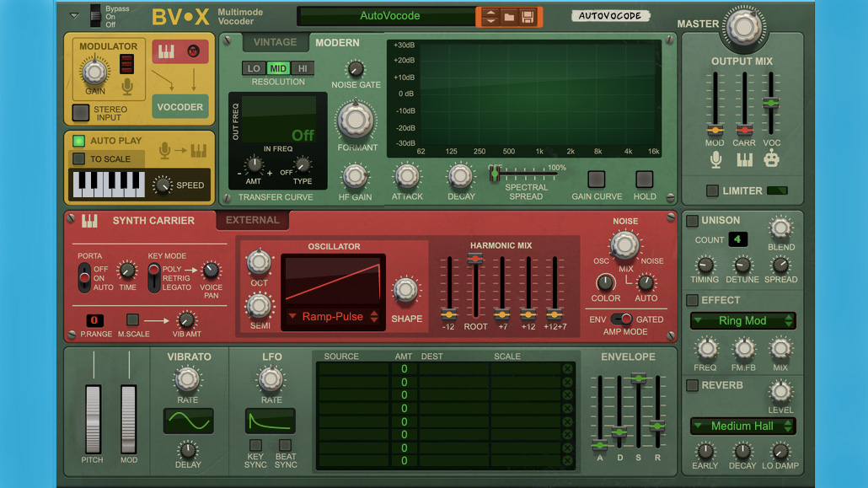
Task: Open the Medium Hall reverb type dropdown
Action: [742, 426]
